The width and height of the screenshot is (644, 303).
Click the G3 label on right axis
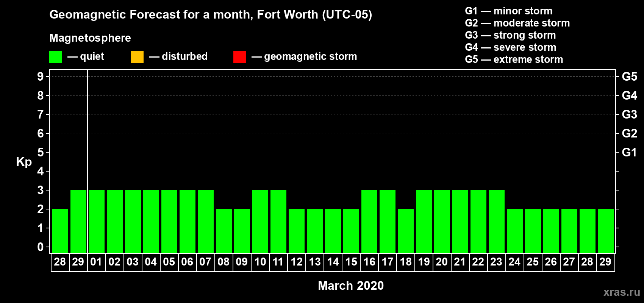pos(630,114)
